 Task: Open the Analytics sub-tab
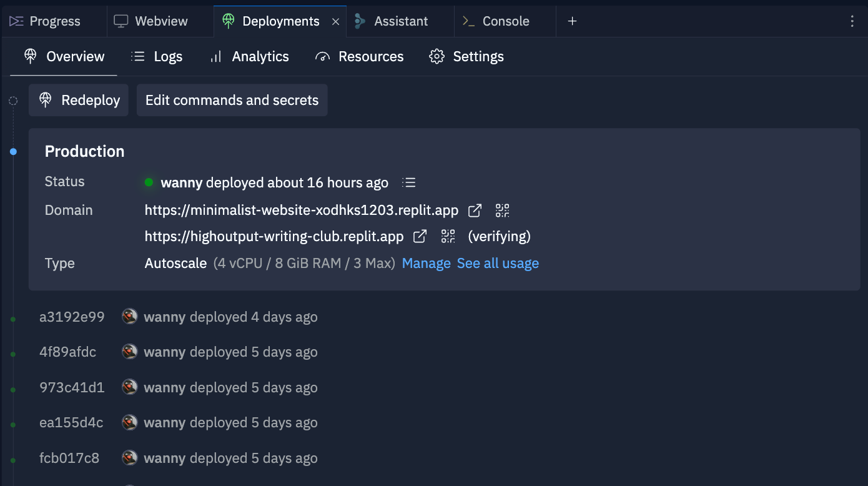tap(249, 57)
